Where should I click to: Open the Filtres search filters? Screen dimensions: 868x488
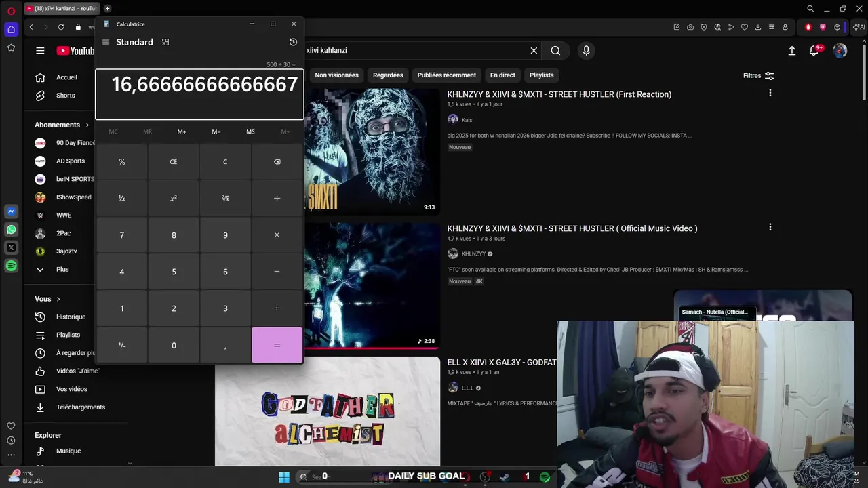[758, 76]
